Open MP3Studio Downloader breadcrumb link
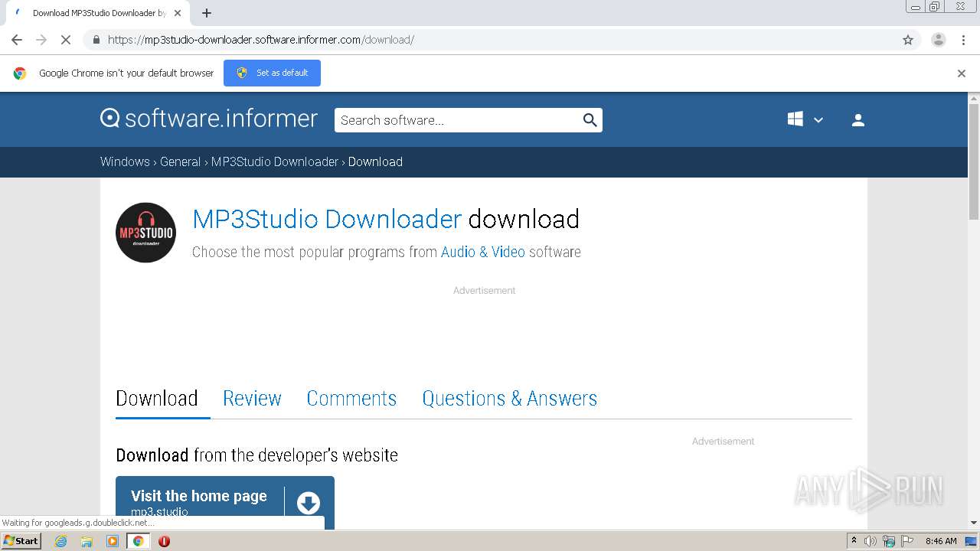 pyautogui.click(x=275, y=161)
